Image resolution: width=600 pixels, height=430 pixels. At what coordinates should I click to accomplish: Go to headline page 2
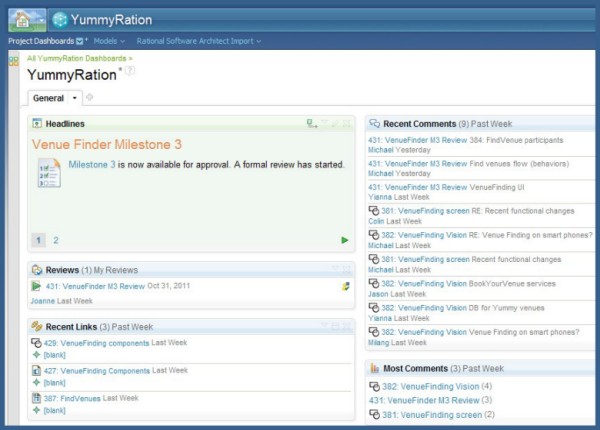(56, 240)
